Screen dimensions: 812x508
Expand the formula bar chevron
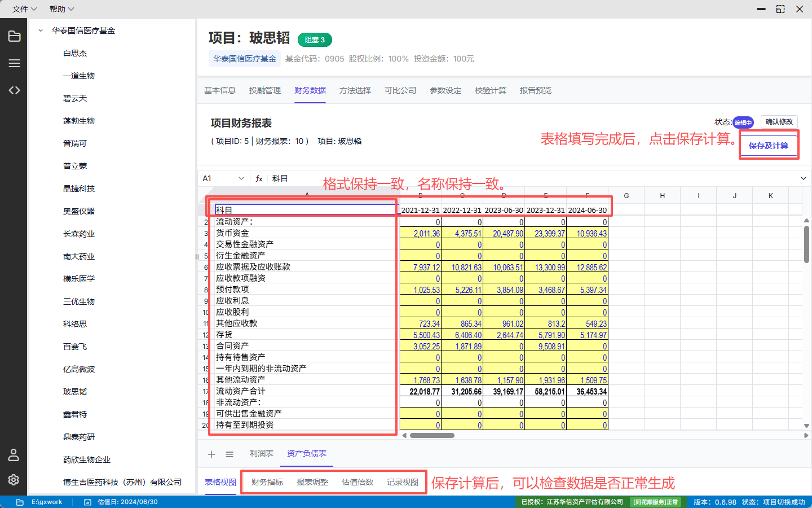click(x=804, y=178)
